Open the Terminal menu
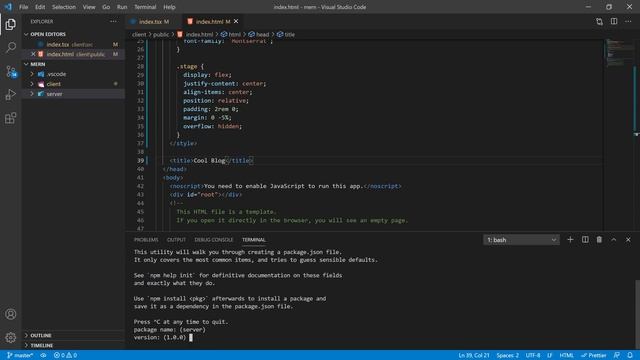 click(x=145, y=7)
